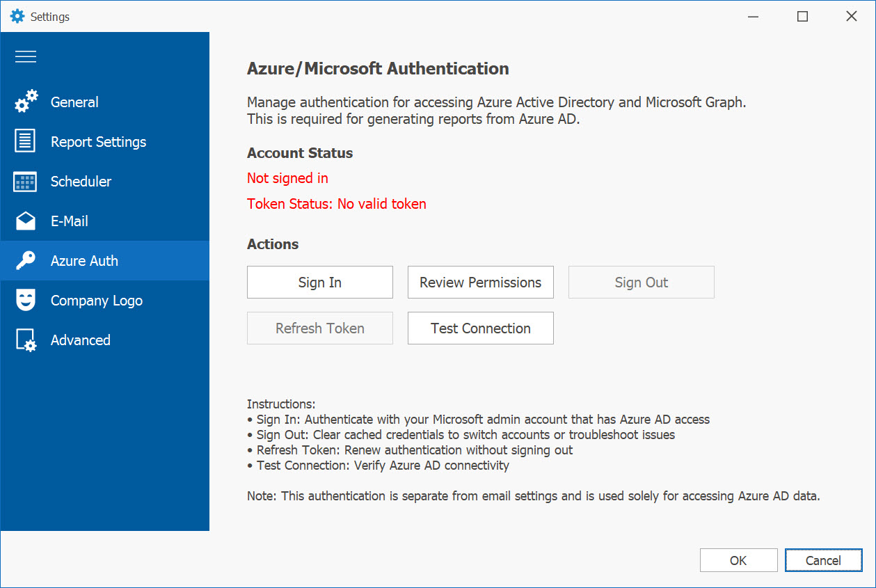Click the Company Logo mask icon

(x=26, y=301)
